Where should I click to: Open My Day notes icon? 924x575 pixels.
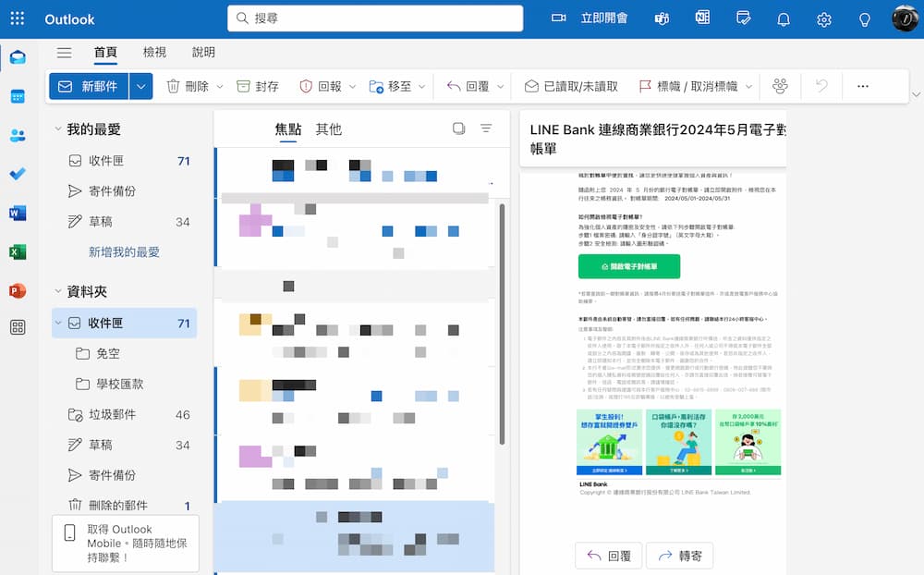pyautogui.click(x=743, y=18)
